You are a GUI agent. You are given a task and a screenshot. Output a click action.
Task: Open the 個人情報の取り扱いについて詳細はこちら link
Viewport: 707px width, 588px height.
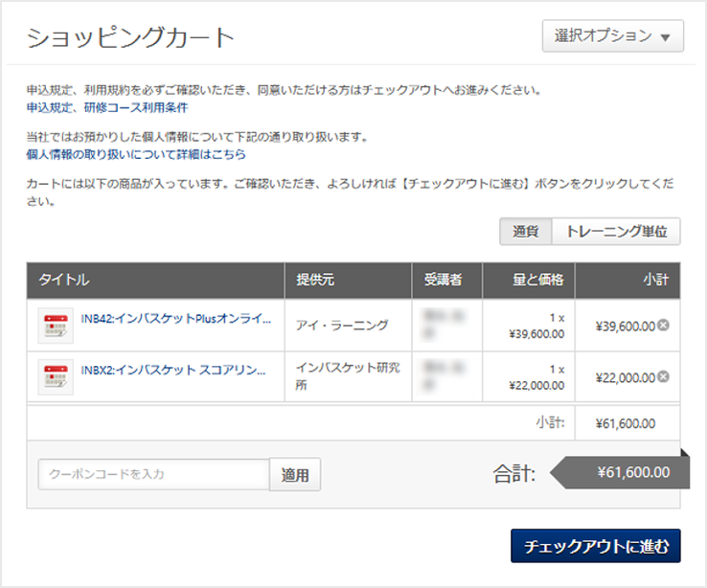136,153
